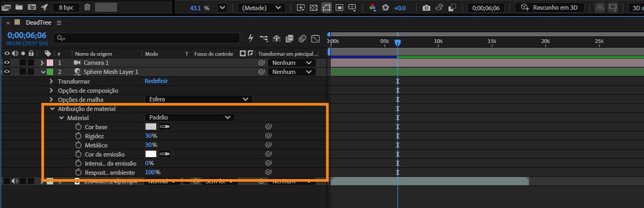644x208 pixels.
Task: Open extended viewer options icon
Action: click(x=613, y=8)
